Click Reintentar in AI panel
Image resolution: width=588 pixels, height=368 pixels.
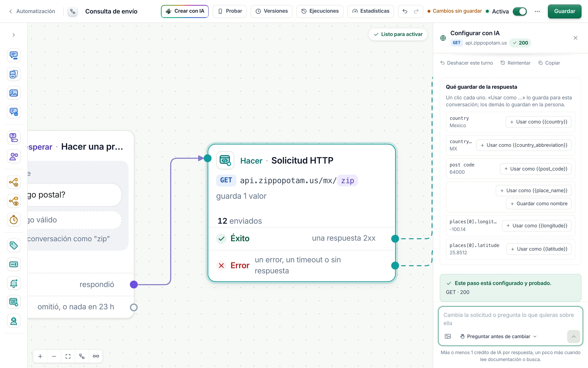[515, 63]
